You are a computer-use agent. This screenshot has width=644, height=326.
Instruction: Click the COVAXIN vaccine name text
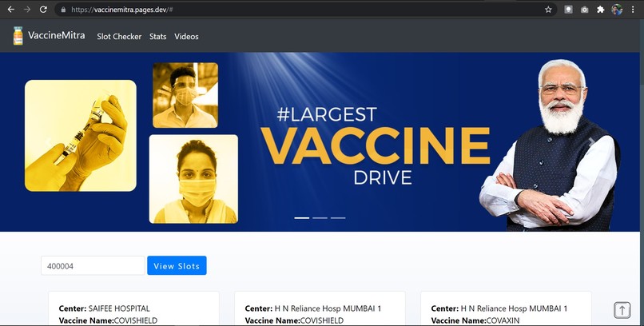click(503, 320)
